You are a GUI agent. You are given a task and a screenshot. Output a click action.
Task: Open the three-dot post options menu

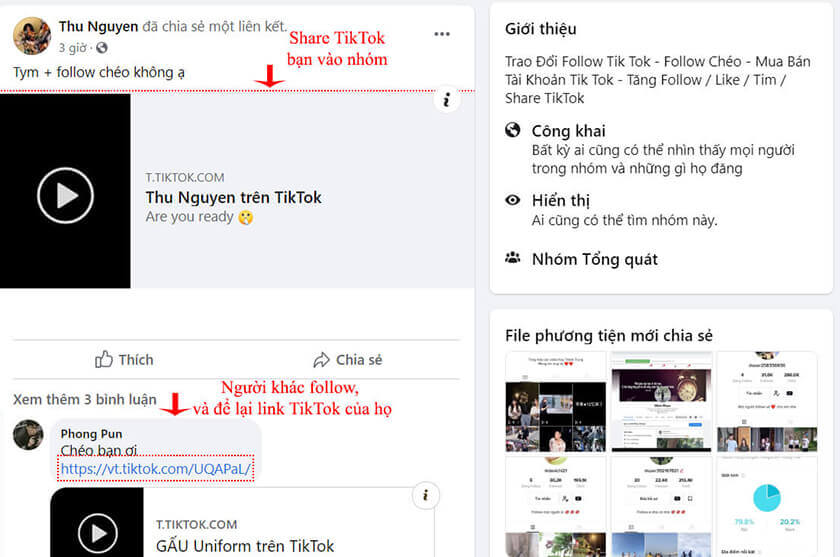tap(442, 34)
